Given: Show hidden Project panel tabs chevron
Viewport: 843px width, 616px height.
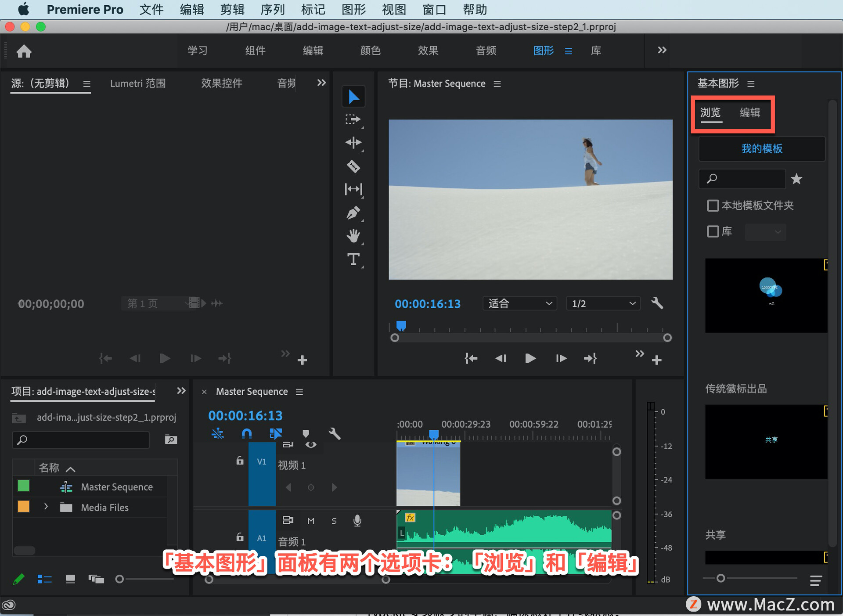Looking at the screenshot, I should 181,391.
